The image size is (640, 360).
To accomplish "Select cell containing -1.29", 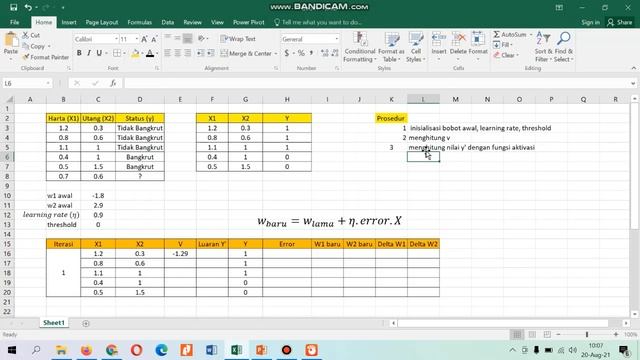I will (x=180, y=254).
